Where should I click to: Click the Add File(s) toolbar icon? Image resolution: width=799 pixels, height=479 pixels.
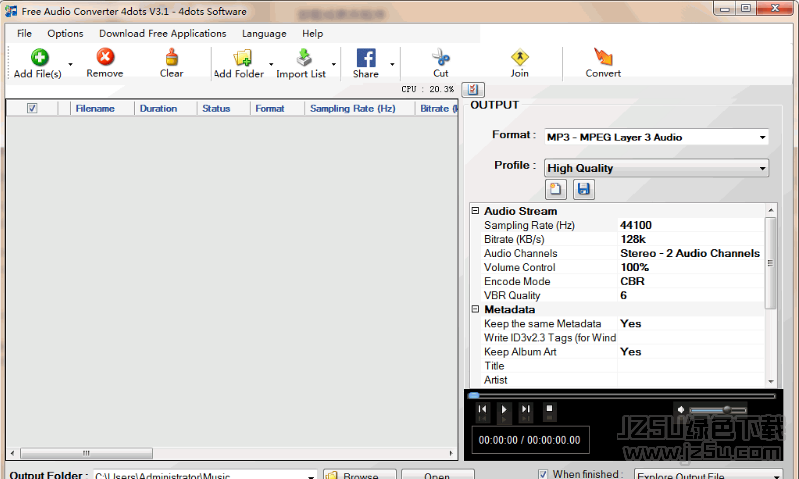point(40,57)
